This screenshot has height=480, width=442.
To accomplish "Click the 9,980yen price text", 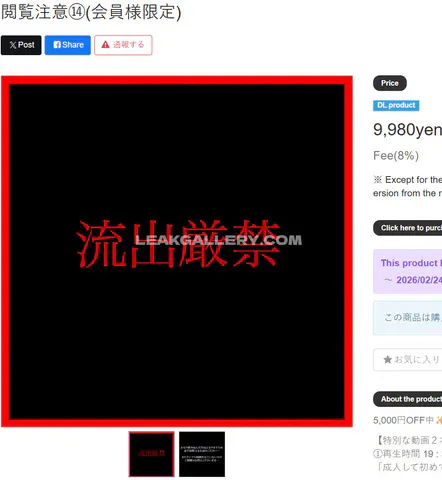I will click(x=407, y=130).
